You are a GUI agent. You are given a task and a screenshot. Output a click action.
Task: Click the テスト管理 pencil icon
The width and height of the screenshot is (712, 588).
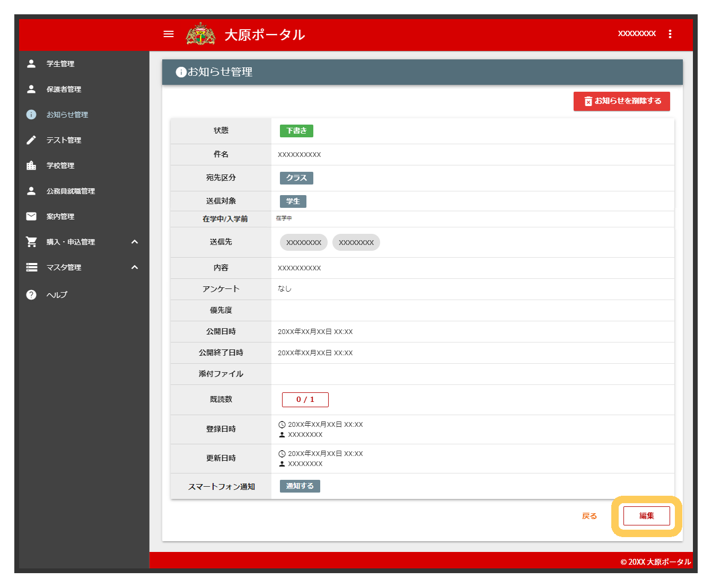31,140
